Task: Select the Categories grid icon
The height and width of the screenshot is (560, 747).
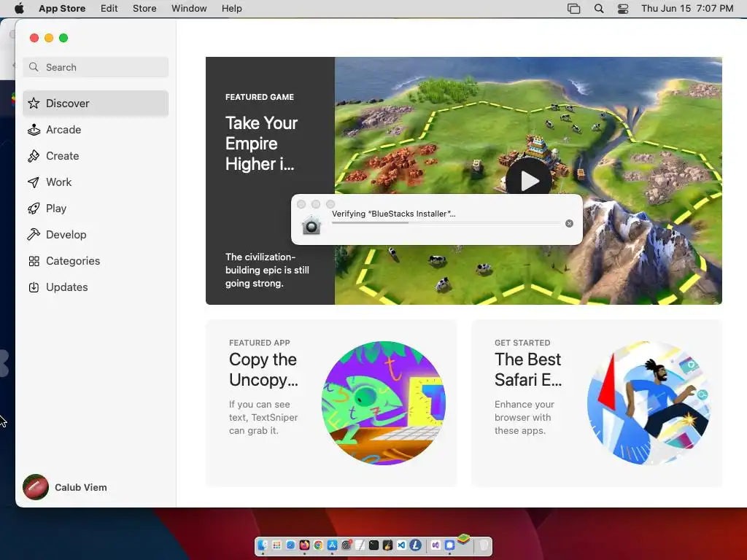Action: click(x=34, y=261)
